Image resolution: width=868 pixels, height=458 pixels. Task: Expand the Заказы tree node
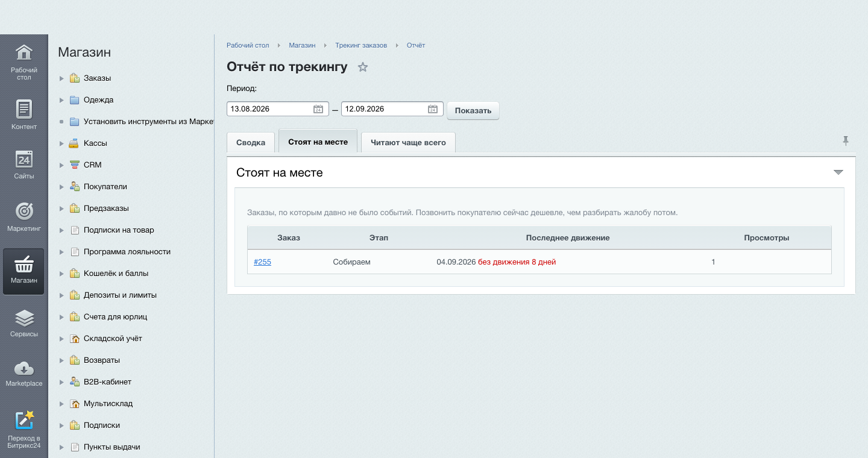click(x=61, y=78)
